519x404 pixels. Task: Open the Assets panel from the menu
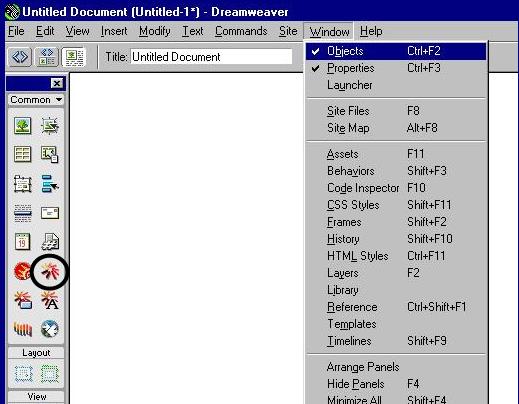coord(396,154)
